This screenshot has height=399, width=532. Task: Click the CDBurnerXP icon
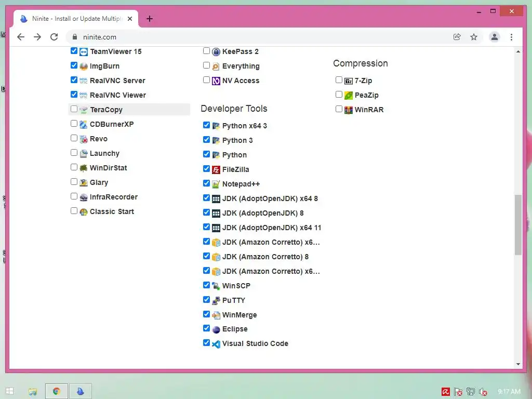pyautogui.click(x=84, y=125)
